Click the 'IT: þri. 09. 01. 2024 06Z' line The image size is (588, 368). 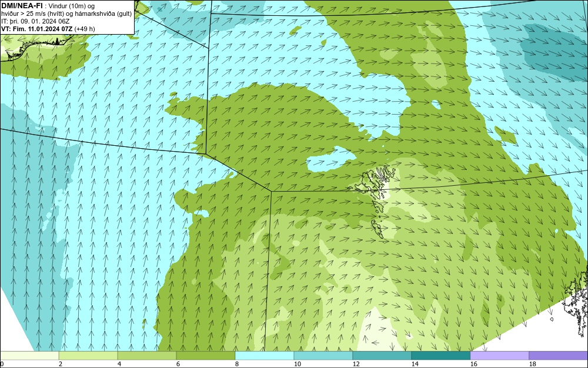(x=35, y=21)
